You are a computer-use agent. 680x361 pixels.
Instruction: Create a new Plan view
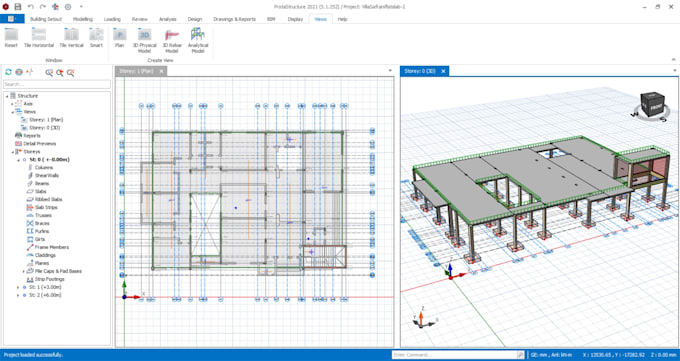[x=119, y=38]
